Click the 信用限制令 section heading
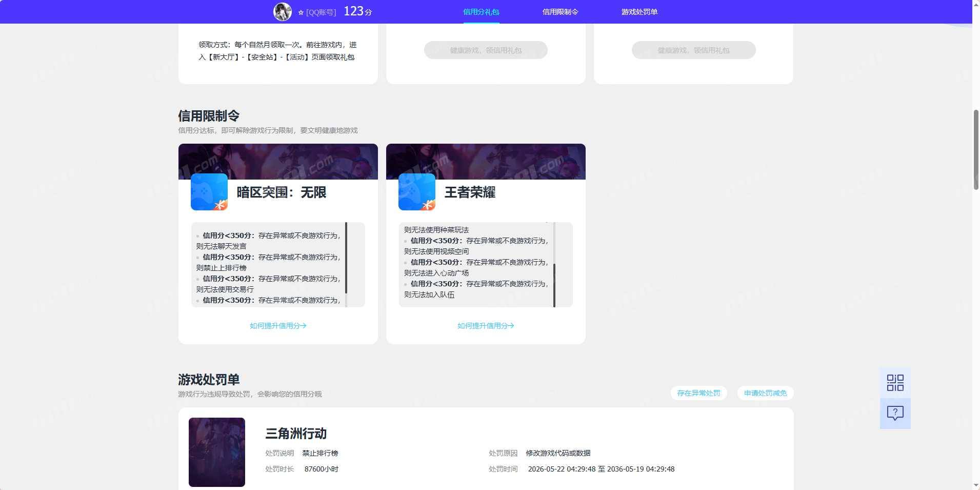 click(x=209, y=116)
